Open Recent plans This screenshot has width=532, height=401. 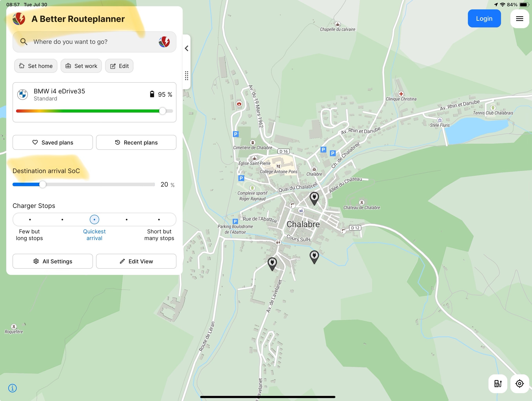(136, 143)
